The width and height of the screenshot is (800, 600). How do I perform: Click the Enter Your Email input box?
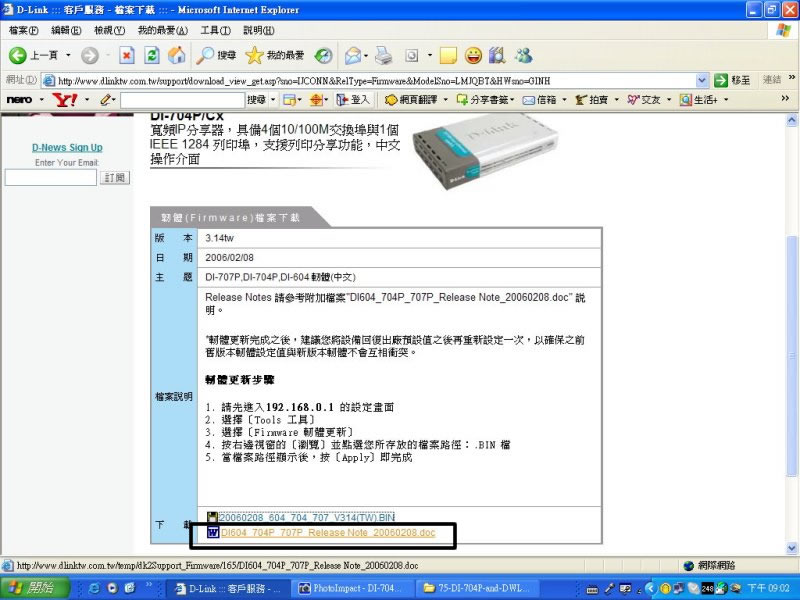tap(51, 178)
